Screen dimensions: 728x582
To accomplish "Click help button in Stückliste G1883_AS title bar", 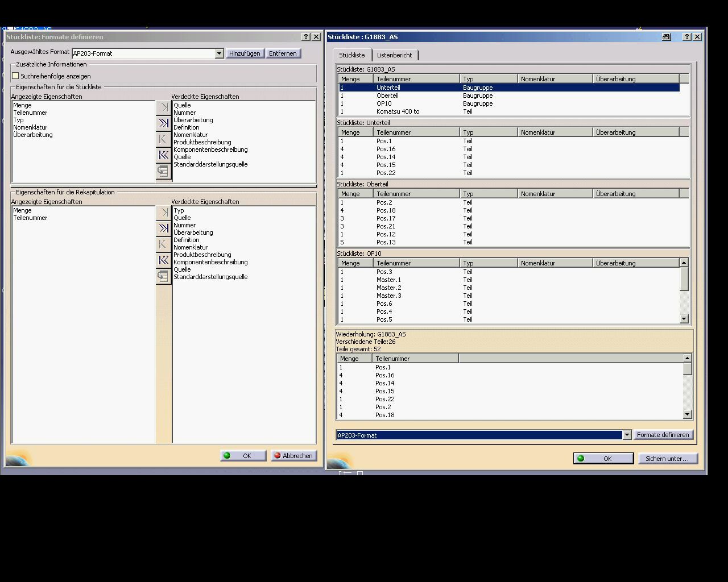I will [x=686, y=36].
